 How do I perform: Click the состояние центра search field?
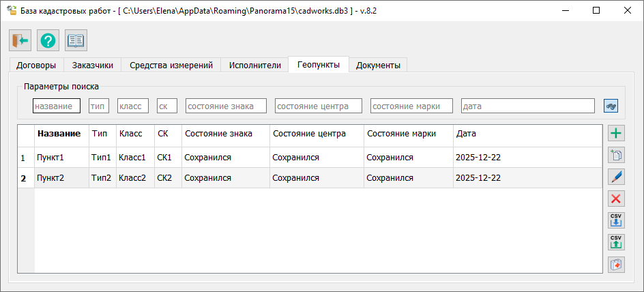(319, 106)
